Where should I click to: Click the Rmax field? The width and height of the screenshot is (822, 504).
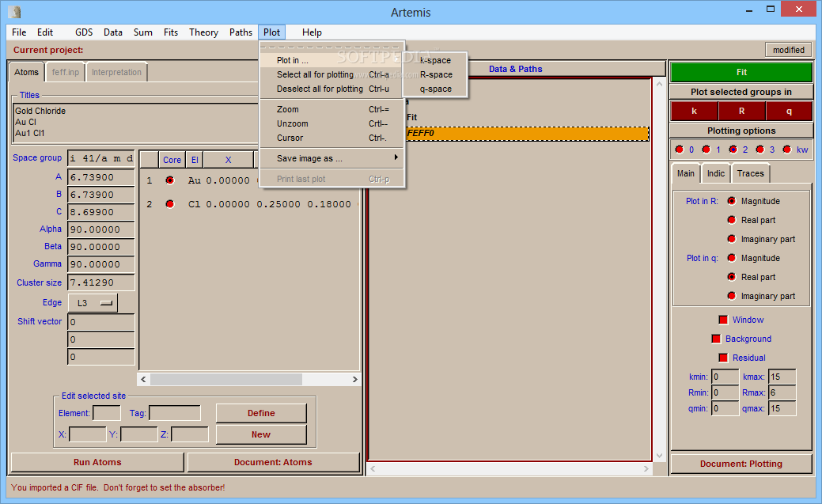[x=782, y=392]
